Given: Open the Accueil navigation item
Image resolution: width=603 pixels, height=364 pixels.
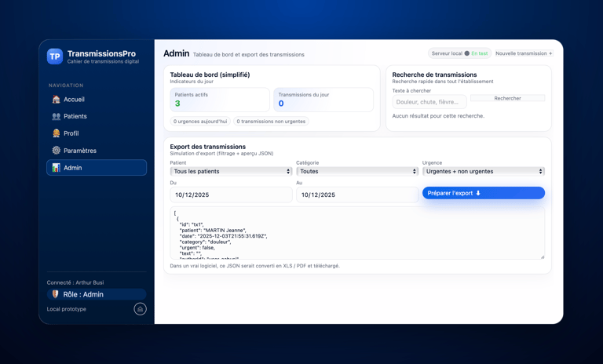Looking at the screenshot, I should pos(97,99).
